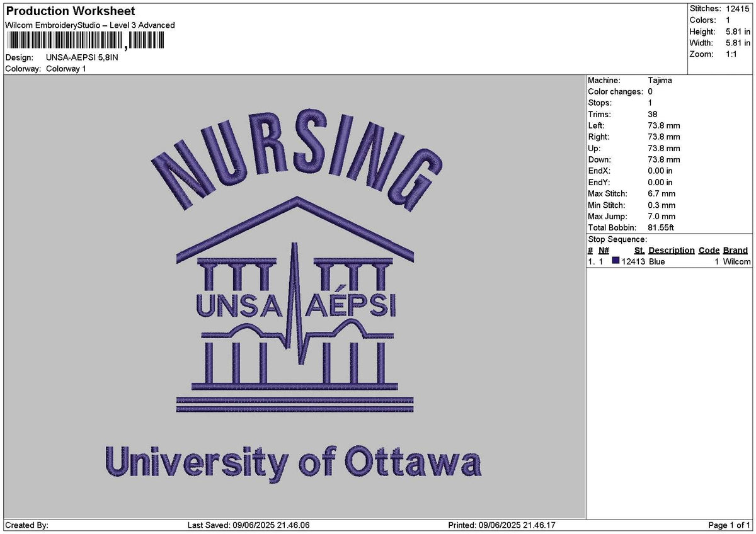The height and width of the screenshot is (534, 756).
Task: Click the 'Down:' 73.8 mm value
Action: coord(664,160)
